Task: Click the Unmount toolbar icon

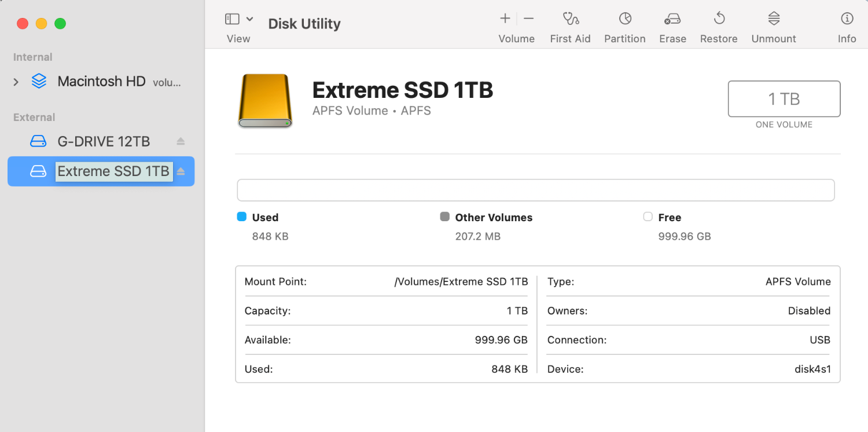Action: pyautogui.click(x=774, y=19)
